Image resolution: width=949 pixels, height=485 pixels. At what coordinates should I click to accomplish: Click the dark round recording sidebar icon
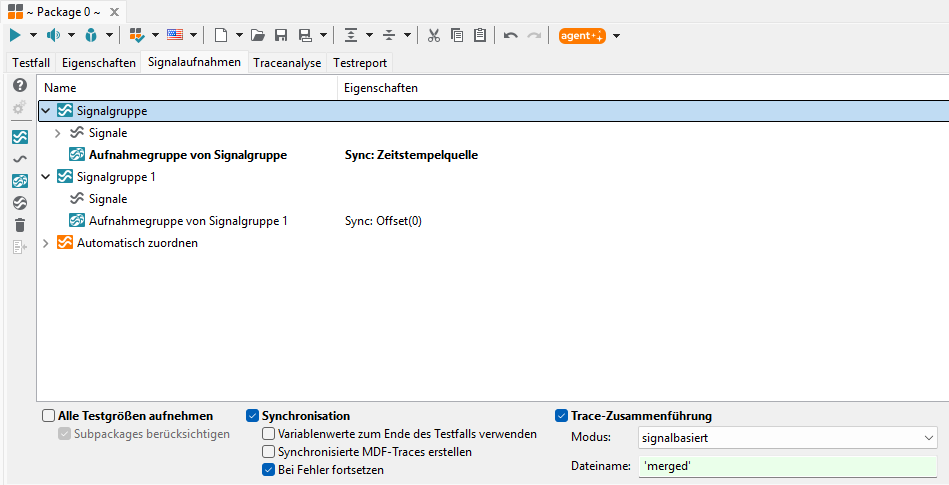coord(20,203)
